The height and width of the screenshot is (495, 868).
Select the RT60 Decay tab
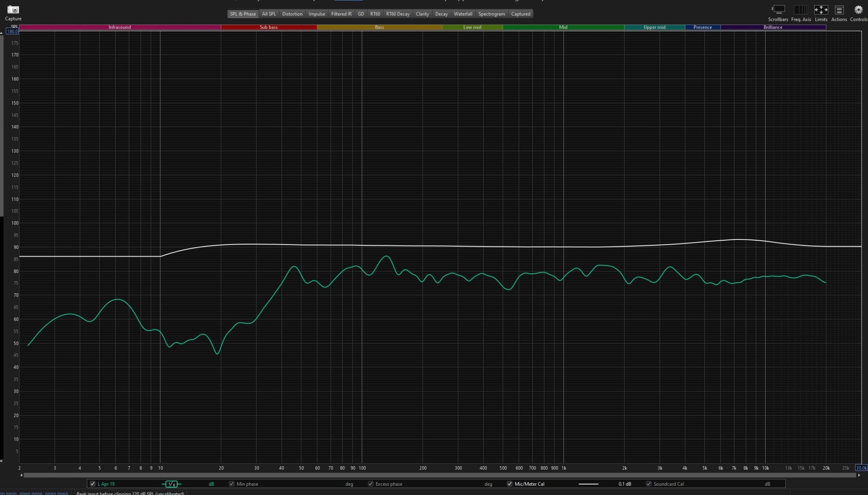[398, 14]
